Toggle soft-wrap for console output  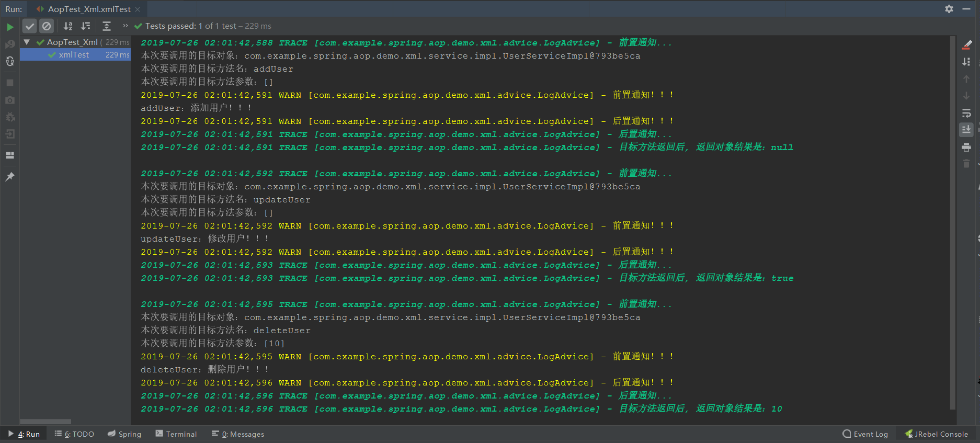[966, 113]
